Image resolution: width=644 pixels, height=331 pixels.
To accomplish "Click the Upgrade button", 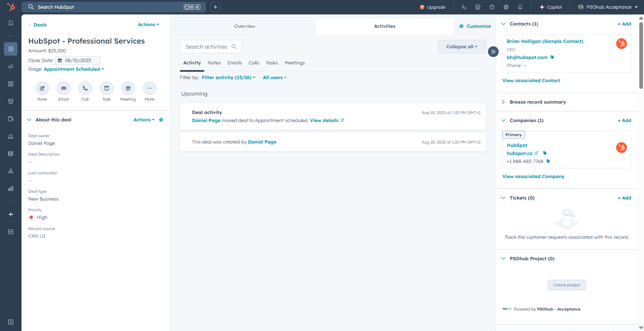I will [x=433, y=7].
